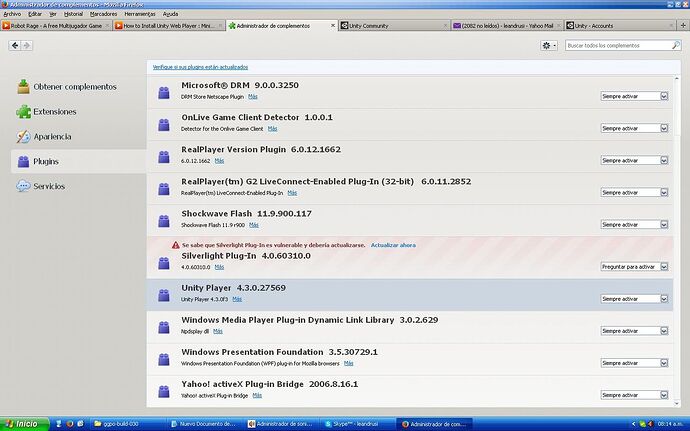Open the gear tools menu for add-ons
The width and height of the screenshot is (690, 431).
(x=549, y=45)
